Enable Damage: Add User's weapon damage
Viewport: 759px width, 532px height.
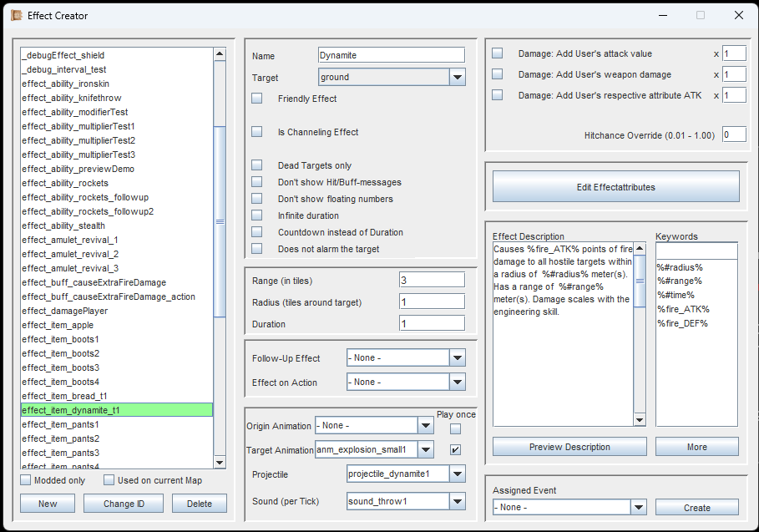(x=498, y=74)
